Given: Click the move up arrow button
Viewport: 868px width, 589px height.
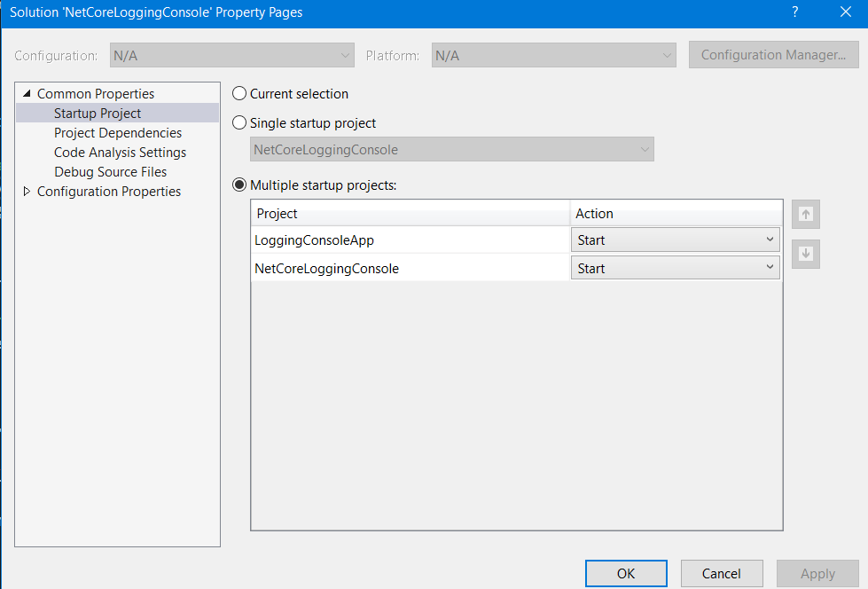Looking at the screenshot, I should tap(806, 214).
